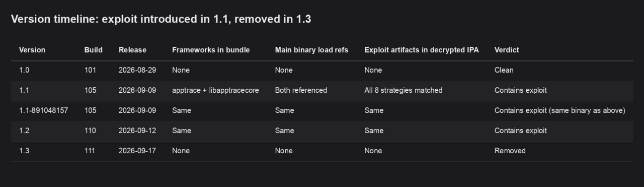
Task: Click the Frameworks in bundle header
Action: pyautogui.click(x=211, y=50)
